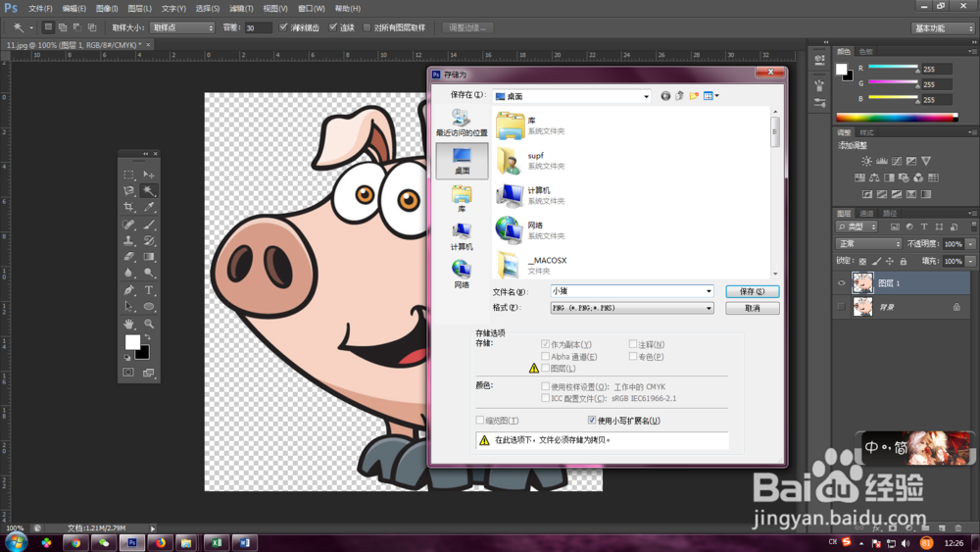The image size is (980, 552).
Task: Select the Hand tool
Action: tap(128, 324)
